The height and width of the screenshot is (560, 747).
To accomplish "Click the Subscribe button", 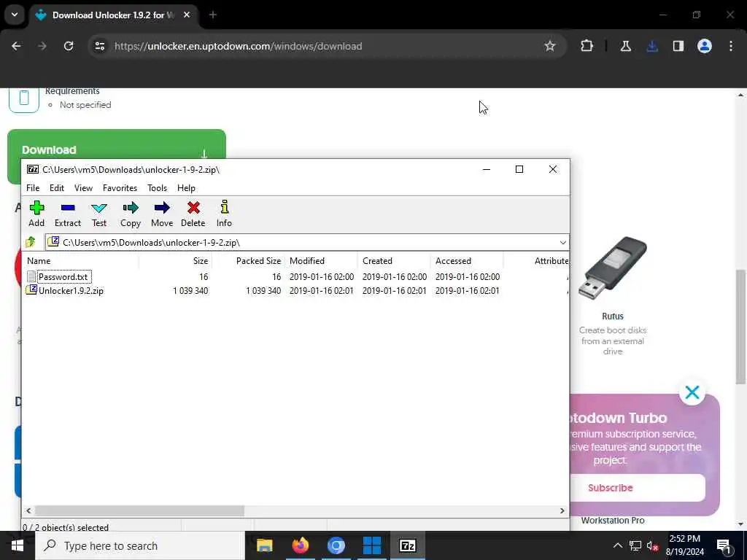I will tap(611, 488).
